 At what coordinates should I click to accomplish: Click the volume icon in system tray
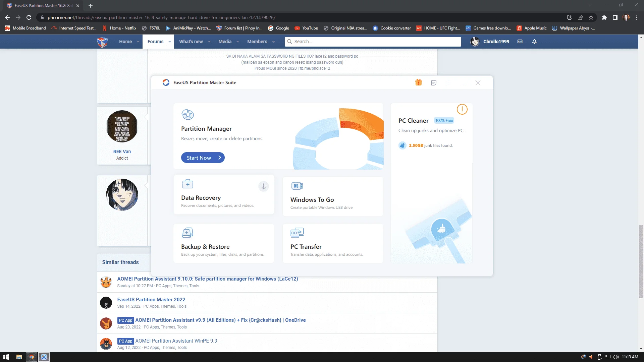coord(615,357)
